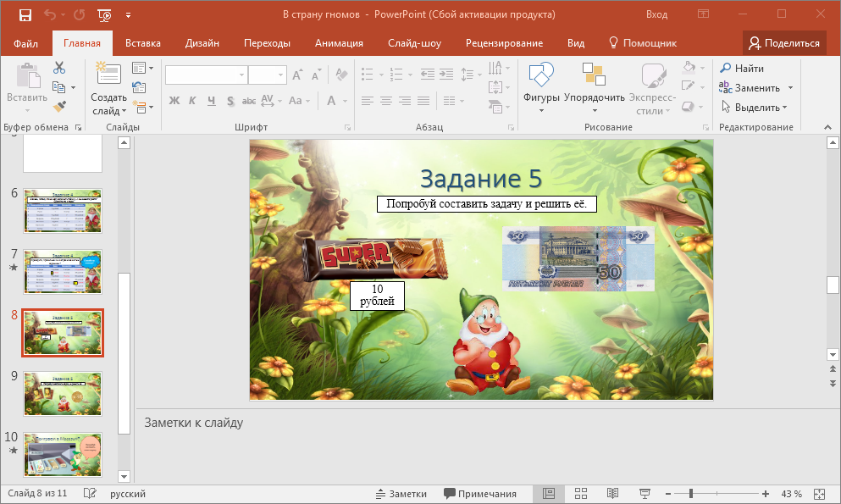Save the presentation with the floppy disk icon
Screen dimensions: 841x504
coord(25,15)
